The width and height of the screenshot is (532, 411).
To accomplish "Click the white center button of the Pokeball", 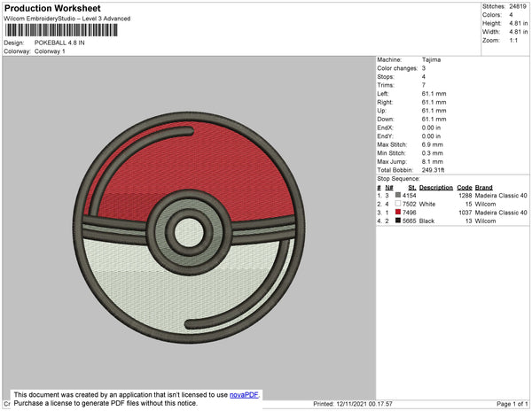I will coord(188,233).
